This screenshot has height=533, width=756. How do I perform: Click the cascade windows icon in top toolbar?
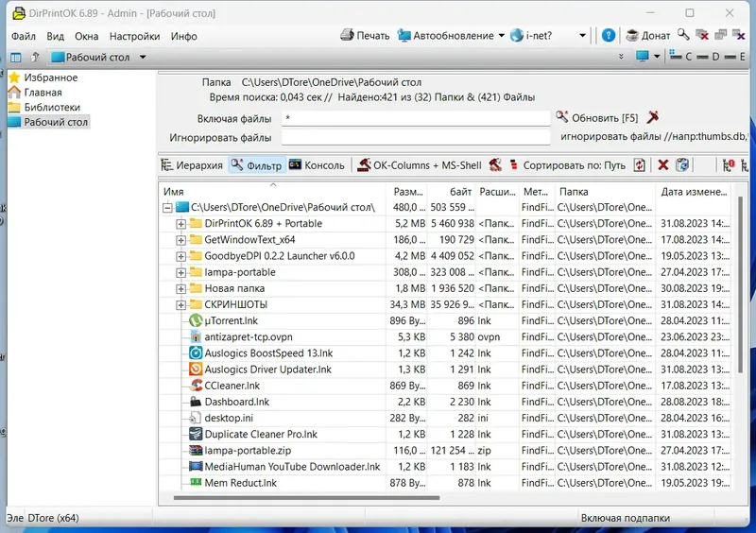[720, 35]
